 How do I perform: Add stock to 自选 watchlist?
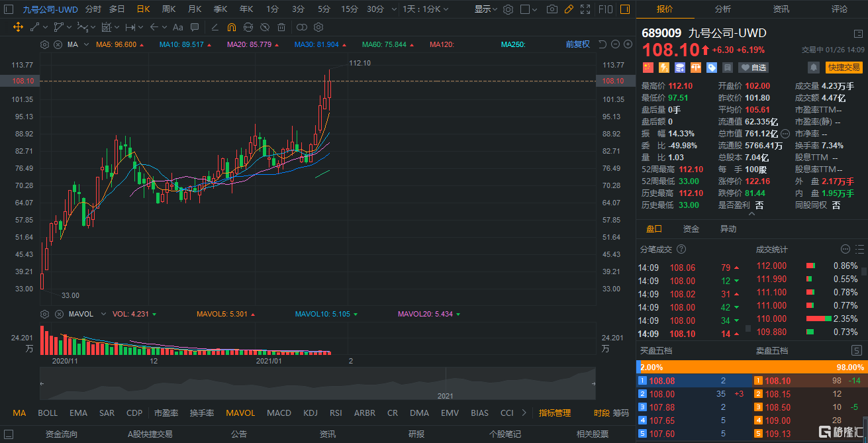coord(753,68)
